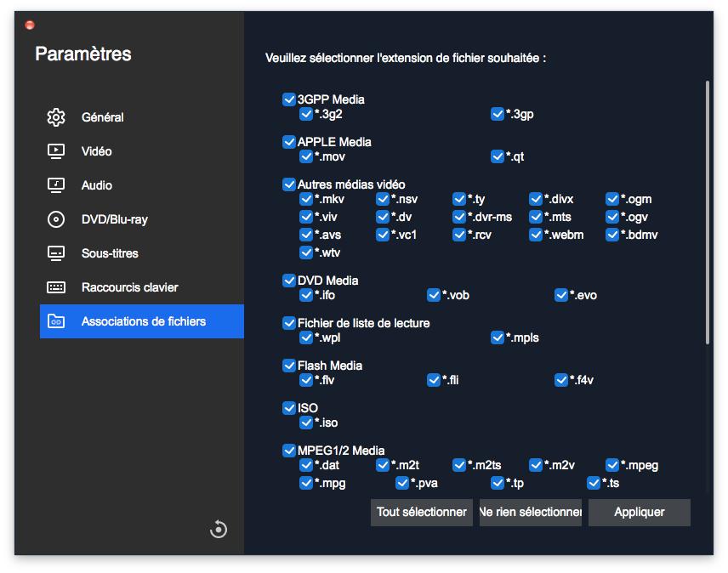Image resolution: width=728 pixels, height=573 pixels.
Task: Click the Sous-titres subtitle icon
Action: [x=56, y=253]
